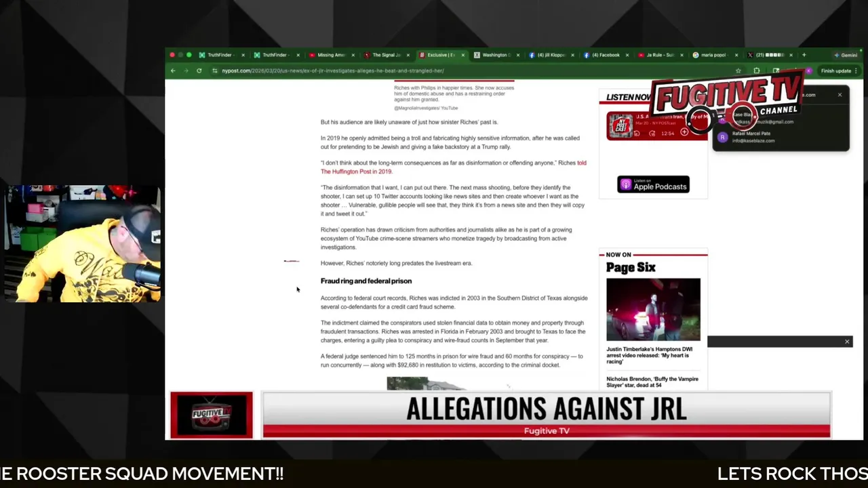Click the nypost.com address bar

pyautogui.click(x=475, y=70)
